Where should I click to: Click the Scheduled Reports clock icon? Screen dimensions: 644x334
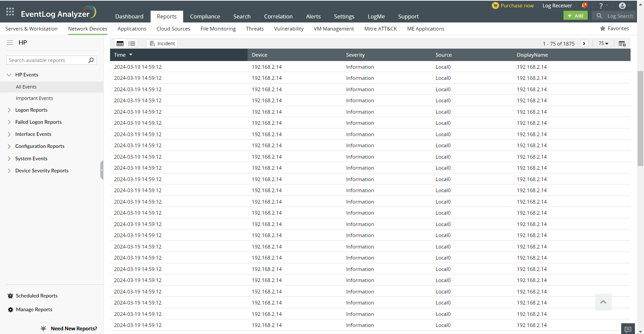10,296
